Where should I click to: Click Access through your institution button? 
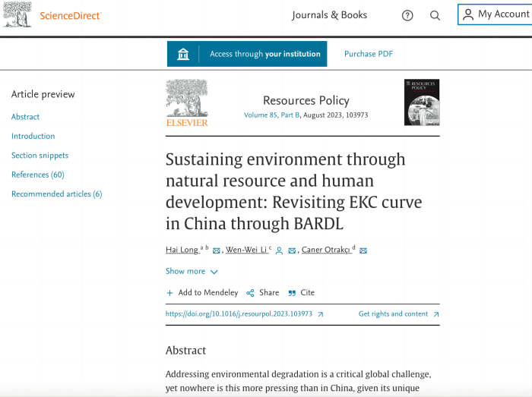247,54
